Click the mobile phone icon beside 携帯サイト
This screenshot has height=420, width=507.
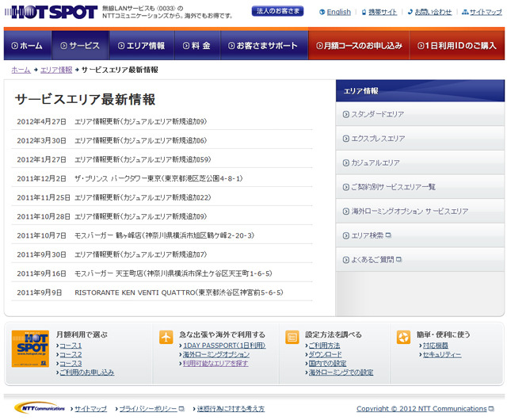tap(364, 12)
